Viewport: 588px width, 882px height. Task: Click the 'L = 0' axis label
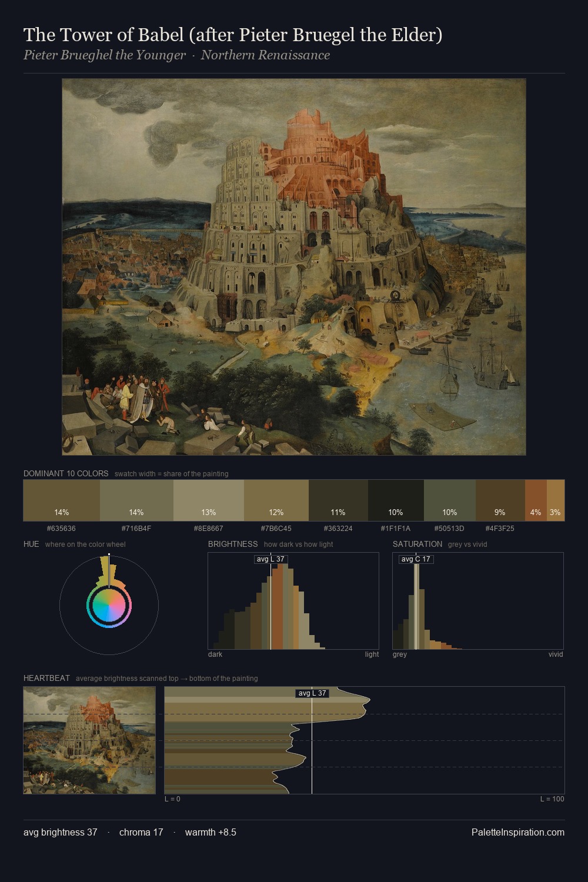[x=172, y=799]
